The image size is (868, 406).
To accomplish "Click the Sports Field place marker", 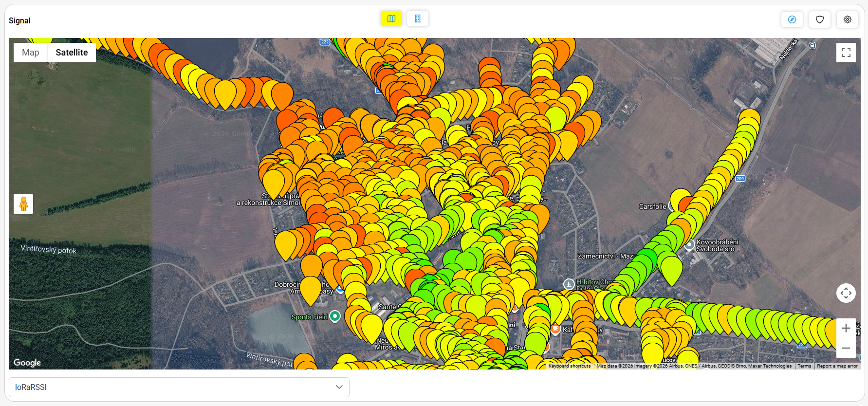I will click(335, 316).
